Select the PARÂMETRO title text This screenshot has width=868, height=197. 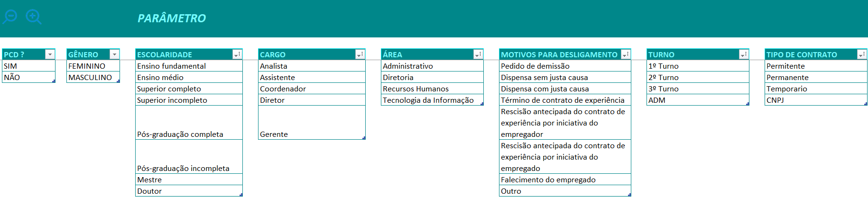click(x=172, y=18)
